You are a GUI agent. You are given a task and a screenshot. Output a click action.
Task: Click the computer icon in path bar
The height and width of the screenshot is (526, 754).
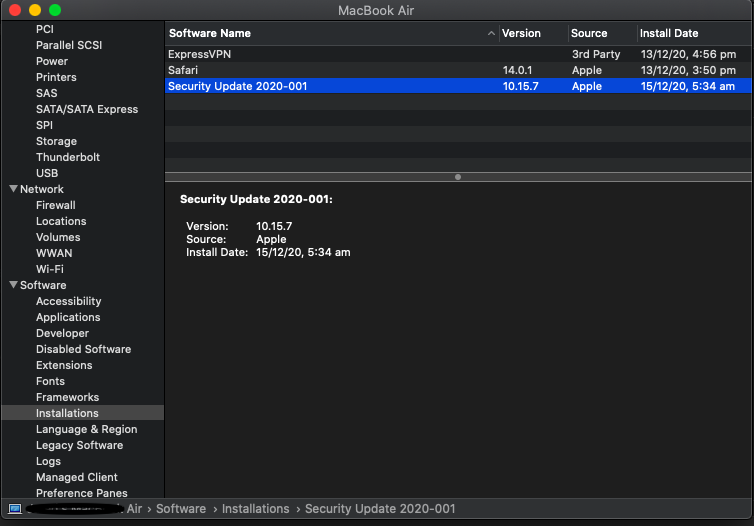[15, 509]
